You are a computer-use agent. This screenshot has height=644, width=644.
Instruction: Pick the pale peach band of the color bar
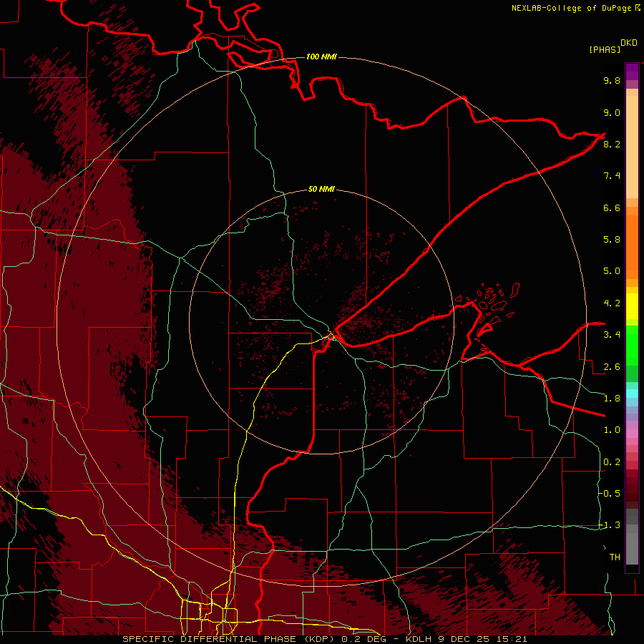(632, 147)
